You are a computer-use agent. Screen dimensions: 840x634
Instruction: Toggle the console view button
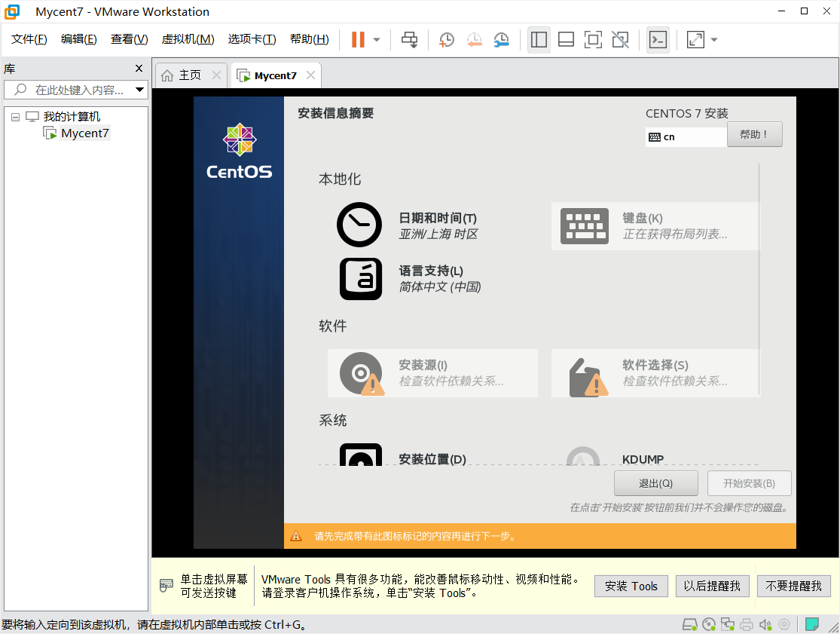658,40
